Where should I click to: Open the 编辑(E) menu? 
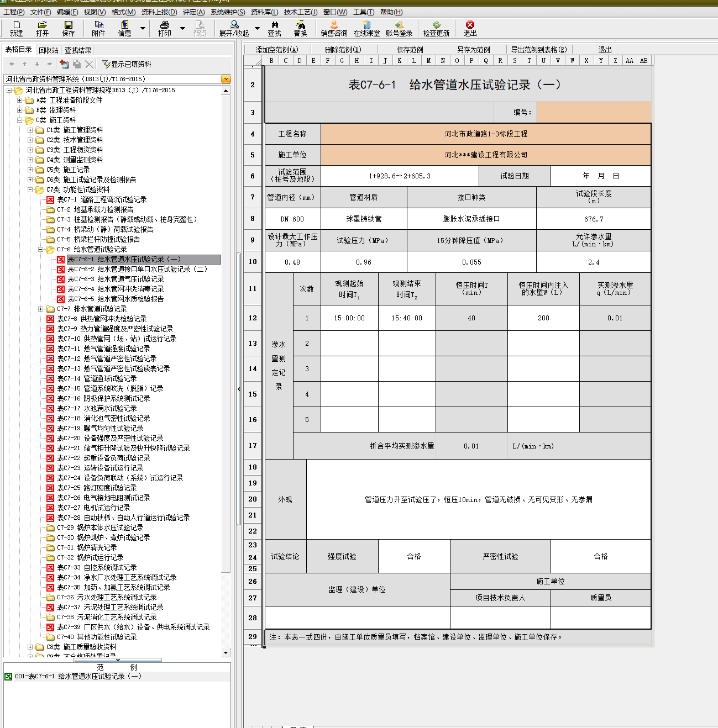coord(67,12)
